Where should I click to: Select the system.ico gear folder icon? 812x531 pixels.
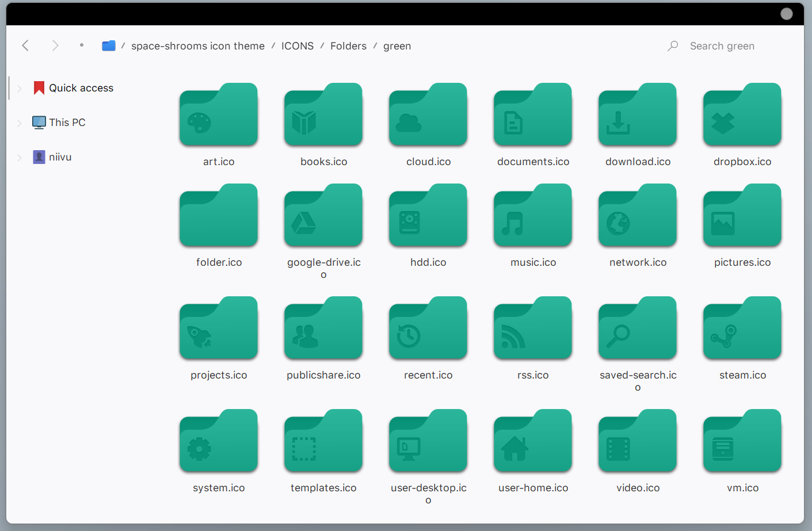click(219, 441)
